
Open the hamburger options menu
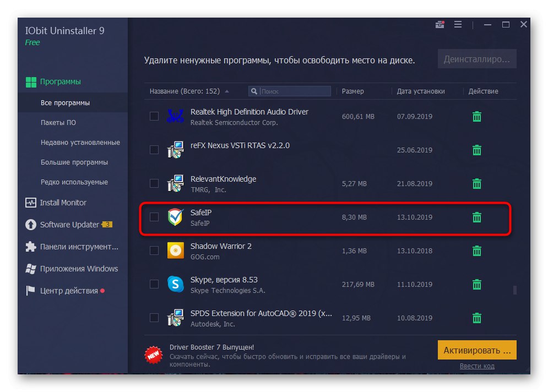click(458, 24)
